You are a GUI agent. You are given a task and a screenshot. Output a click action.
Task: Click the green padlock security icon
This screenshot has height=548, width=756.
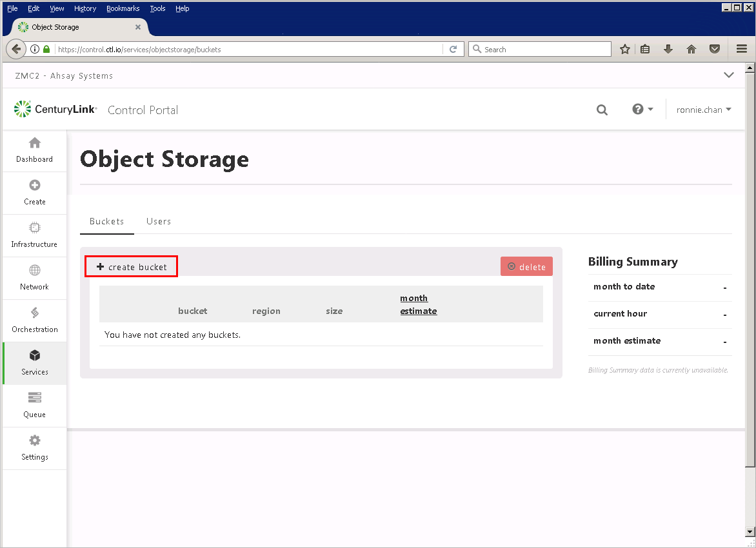click(x=46, y=49)
